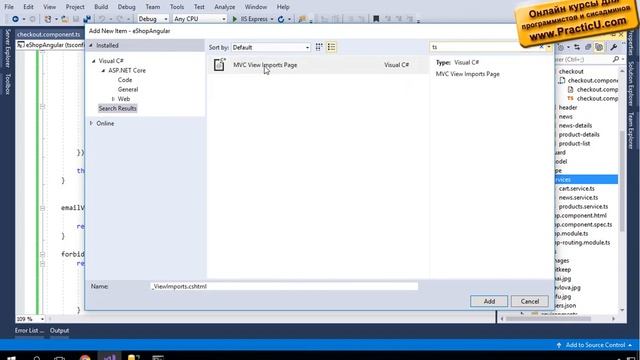The height and width of the screenshot is (360, 640).
Task: Open the Analyze menu
Action: pos(225,7)
